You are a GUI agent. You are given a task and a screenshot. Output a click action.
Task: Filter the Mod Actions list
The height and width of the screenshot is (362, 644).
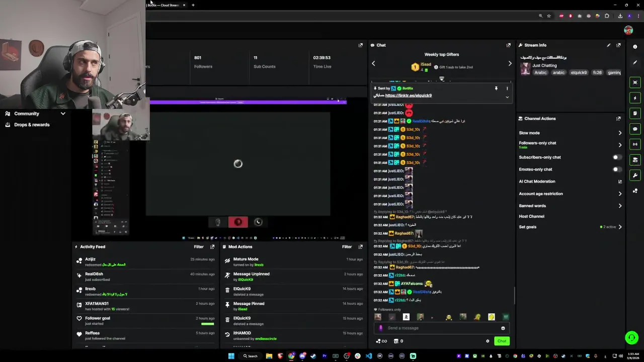click(347, 247)
